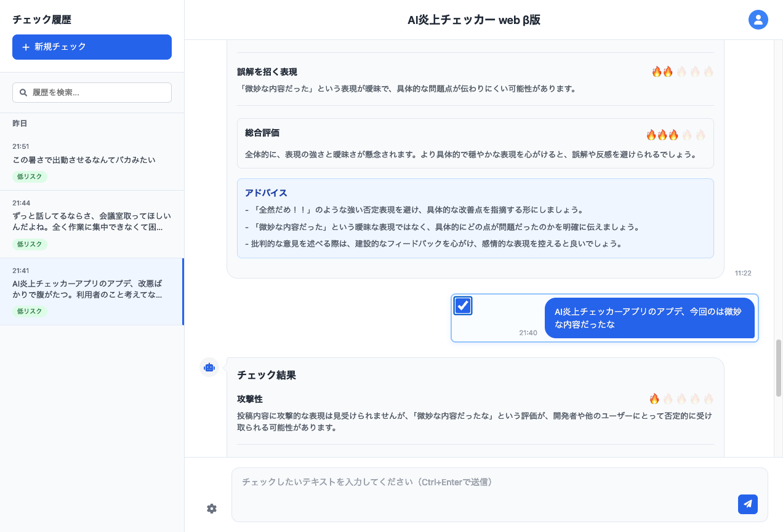Click the 21:51 timestamp in history
The image size is (783, 532).
[21, 146]
